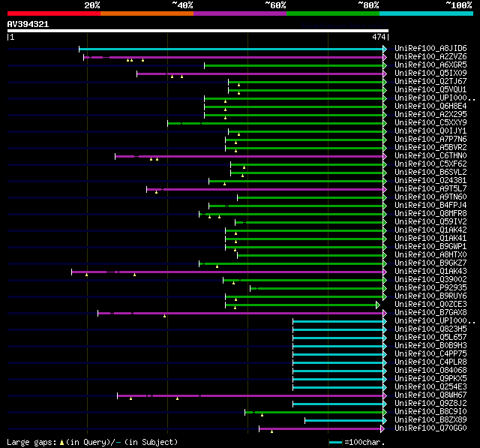
Task: Select label UniRef100_Q8MFR8
Action: click(430, 214)
